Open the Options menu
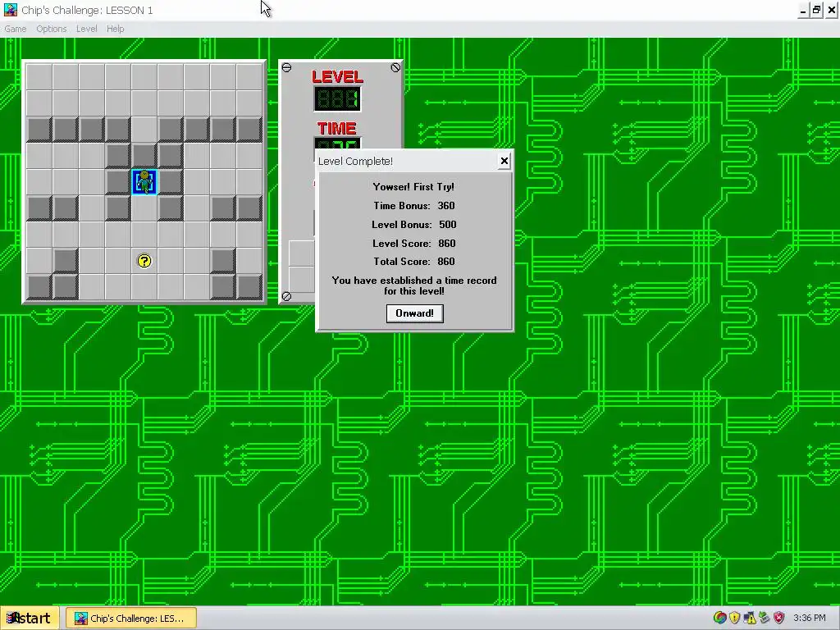Viewport: 840px width, 630px height. click(52, 29)
